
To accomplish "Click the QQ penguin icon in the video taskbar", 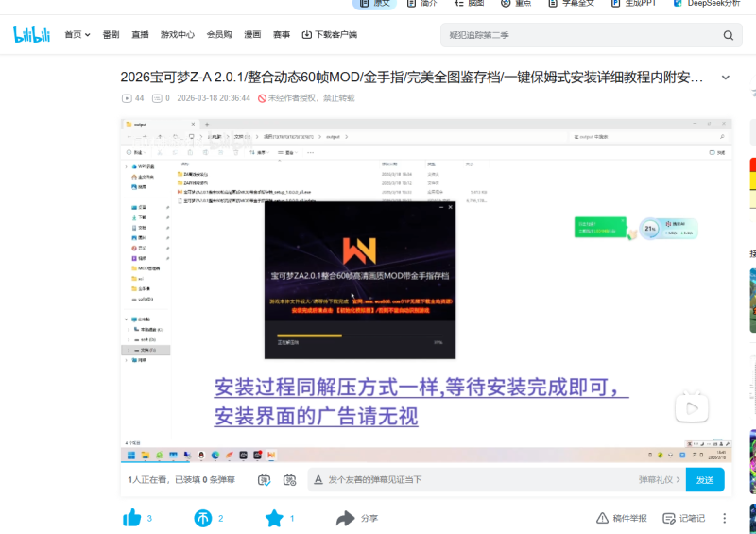I will 201,455.
